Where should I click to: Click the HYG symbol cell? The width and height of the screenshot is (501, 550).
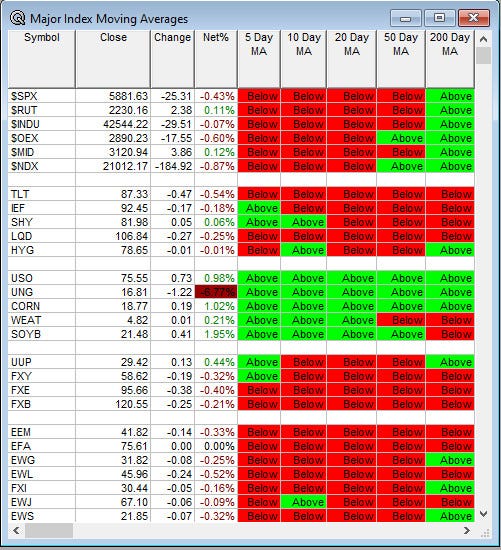pos(42,250)
